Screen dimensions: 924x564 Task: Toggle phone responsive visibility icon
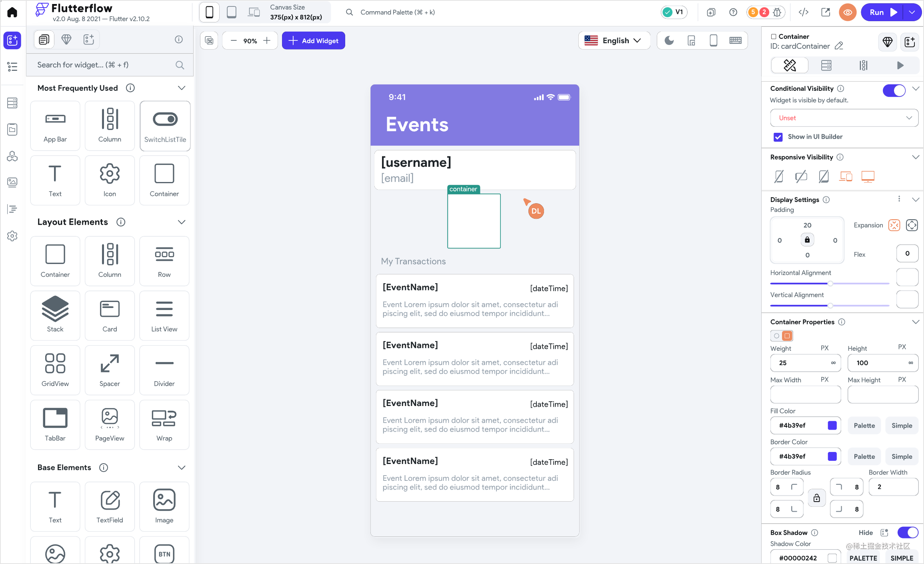pyautogui.click(x=779, y=176)
